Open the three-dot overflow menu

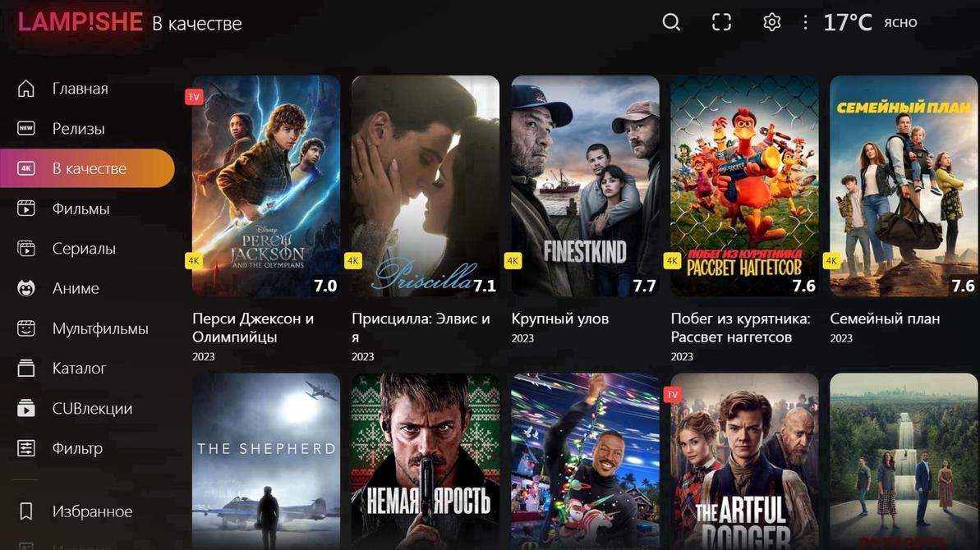click(x=804, y=22)
